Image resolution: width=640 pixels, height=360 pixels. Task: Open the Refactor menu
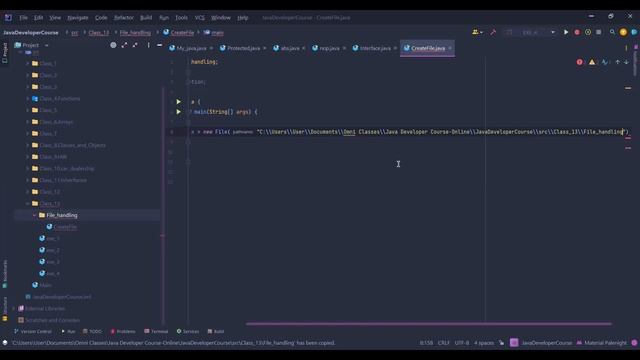tap(124, 18)
